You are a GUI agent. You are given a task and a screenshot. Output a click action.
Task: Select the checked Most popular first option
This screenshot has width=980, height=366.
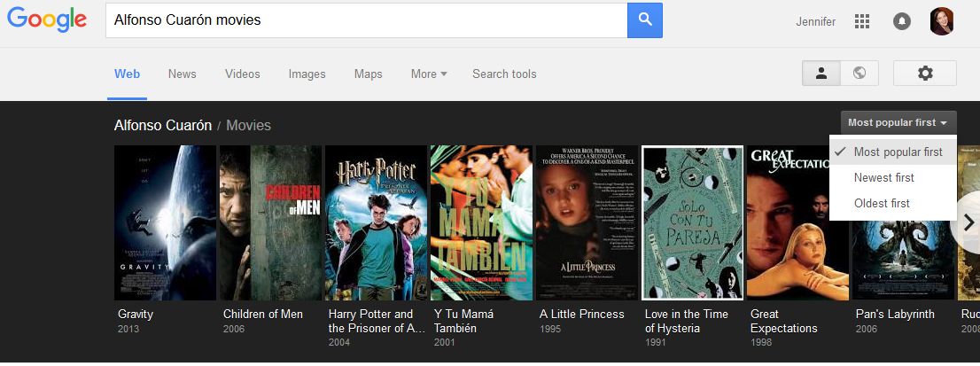tap(897, 152)
